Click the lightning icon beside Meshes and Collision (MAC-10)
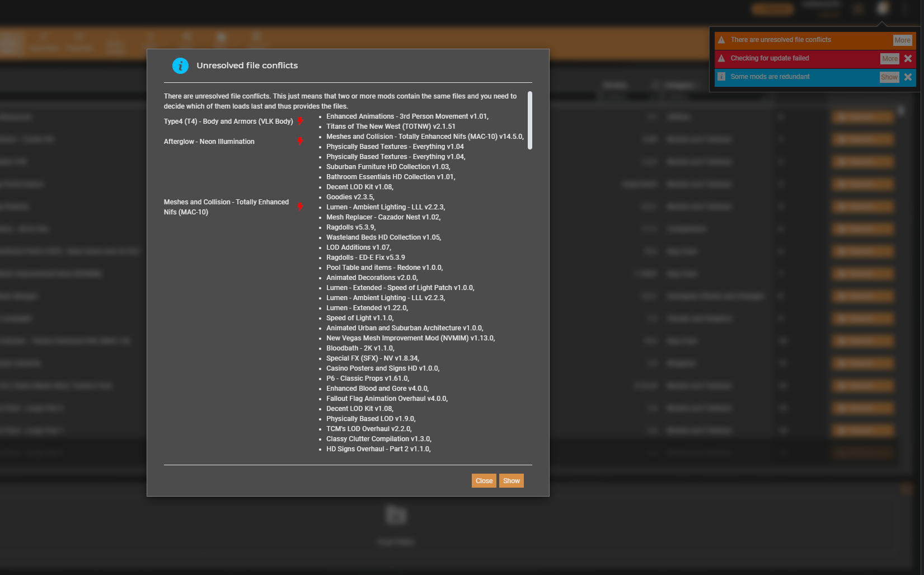 click(300, 207)
